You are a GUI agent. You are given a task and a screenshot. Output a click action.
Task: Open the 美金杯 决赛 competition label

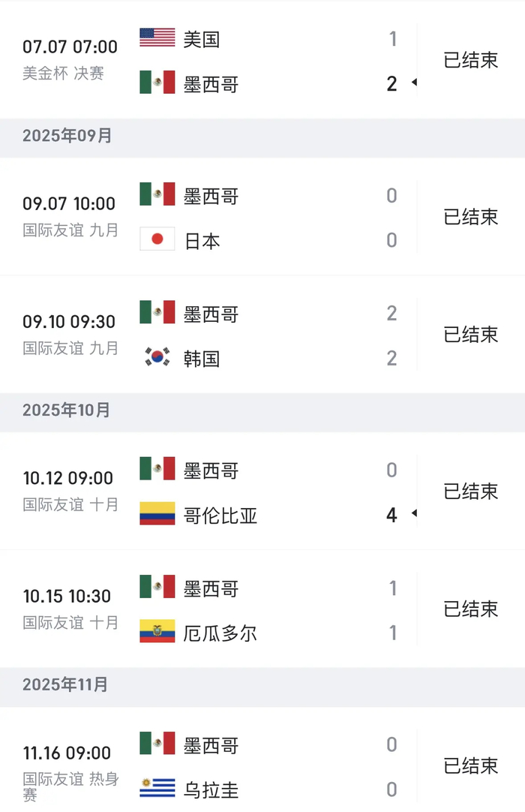[x=63, y=74]
